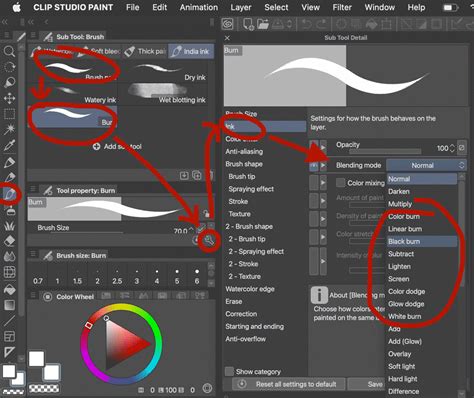Select the Decoration tool

coord(9,225)
